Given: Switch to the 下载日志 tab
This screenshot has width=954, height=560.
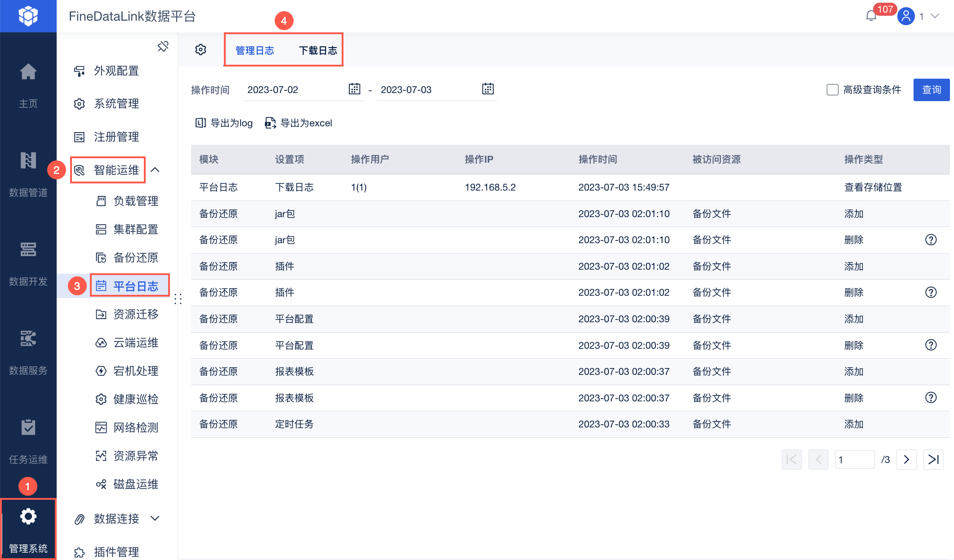Looking at the screenshot, I should [318, 50].
